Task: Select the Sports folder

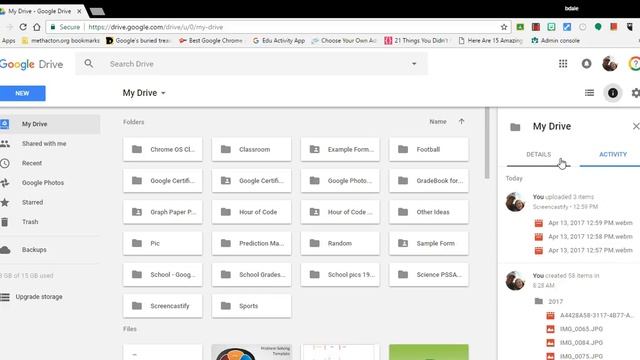Action: (251, 306)
